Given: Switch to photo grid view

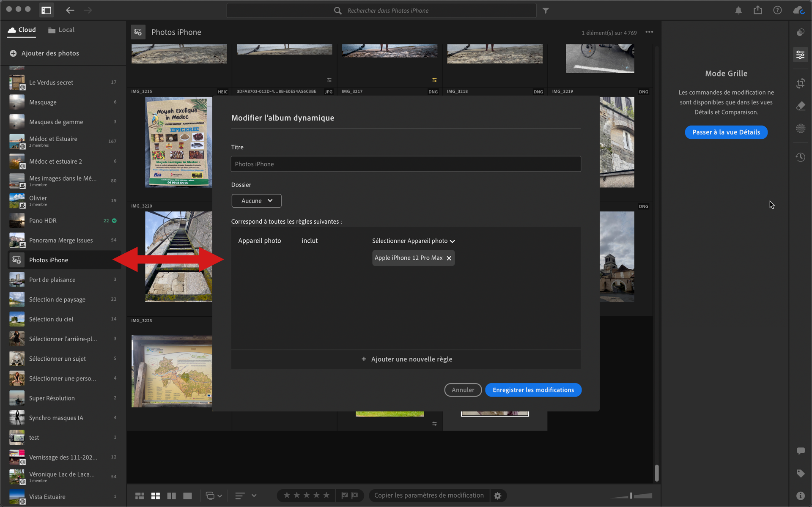Looking at the screenshot, I should point(140,496).
